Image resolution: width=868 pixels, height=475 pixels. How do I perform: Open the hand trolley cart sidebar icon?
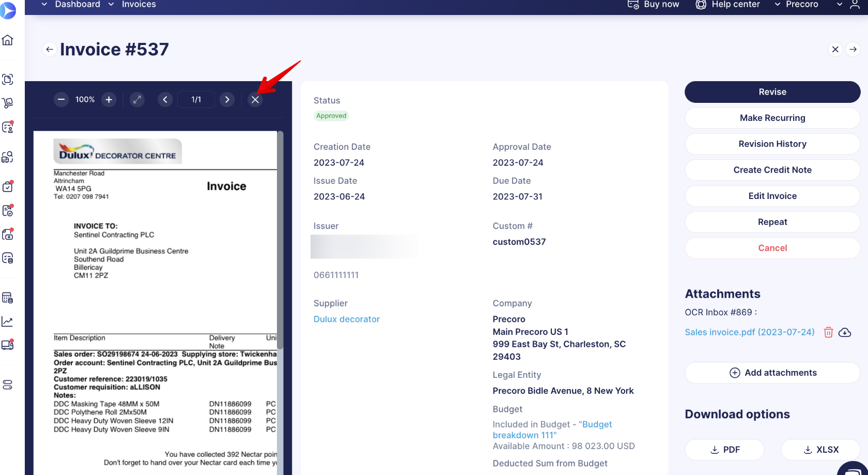[8, 103]
